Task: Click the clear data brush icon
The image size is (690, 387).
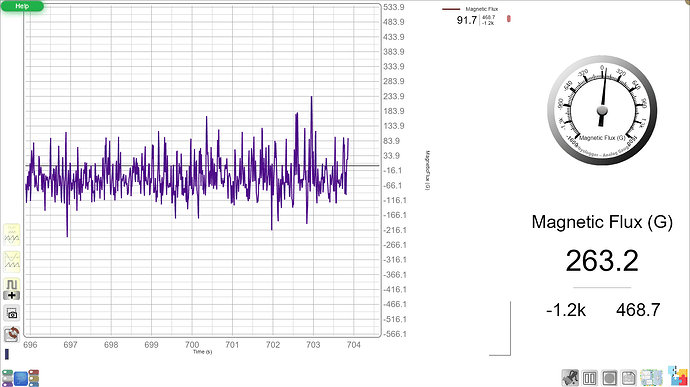Action: pos(570,378)
